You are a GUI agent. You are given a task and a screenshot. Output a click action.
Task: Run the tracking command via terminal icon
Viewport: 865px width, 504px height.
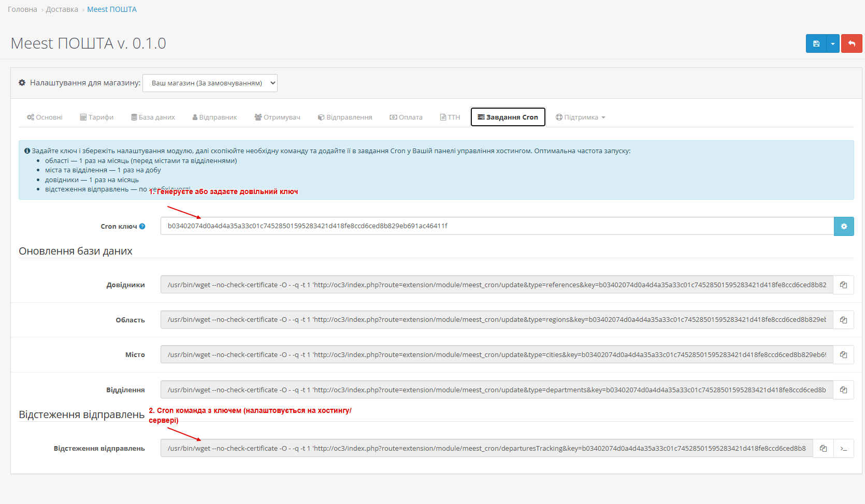point(844,449)
